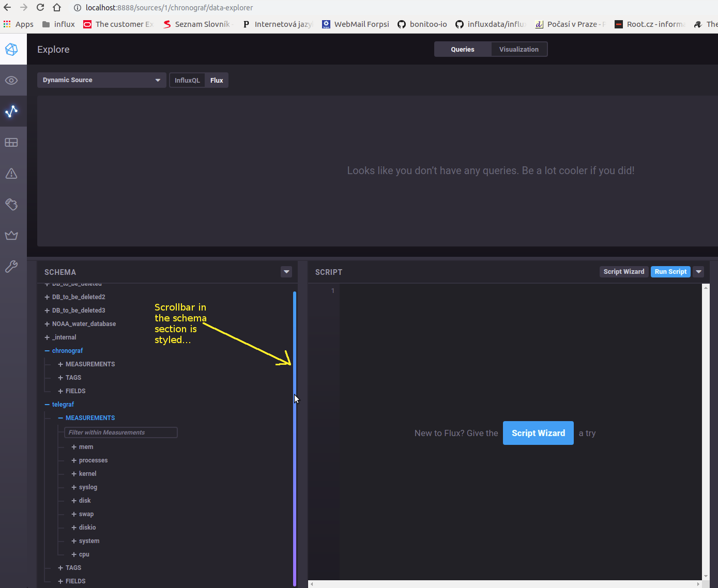Image resolution: width=718 pixels, height=588 pixels.
Task: Open Admin via the crown icon
Action: click(x=12, y=236)
